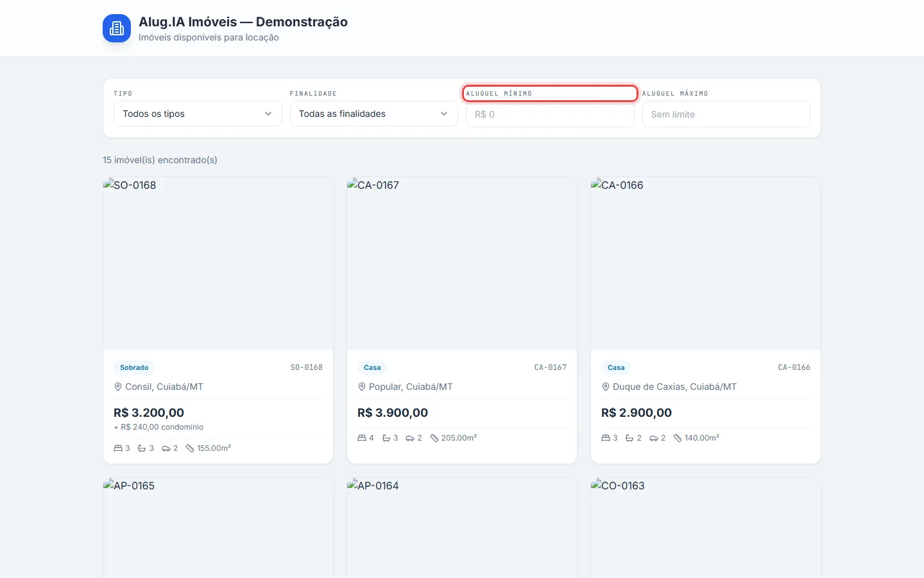Click area ruler icon next to 205.00m²
924x578 pixels.
pyautogui.click(x=434, y=438)
